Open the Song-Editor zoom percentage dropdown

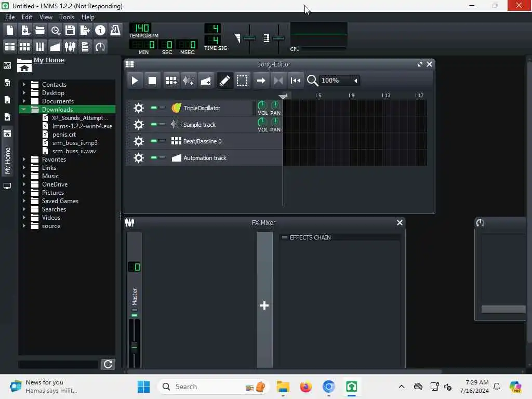tap(339, 81)
